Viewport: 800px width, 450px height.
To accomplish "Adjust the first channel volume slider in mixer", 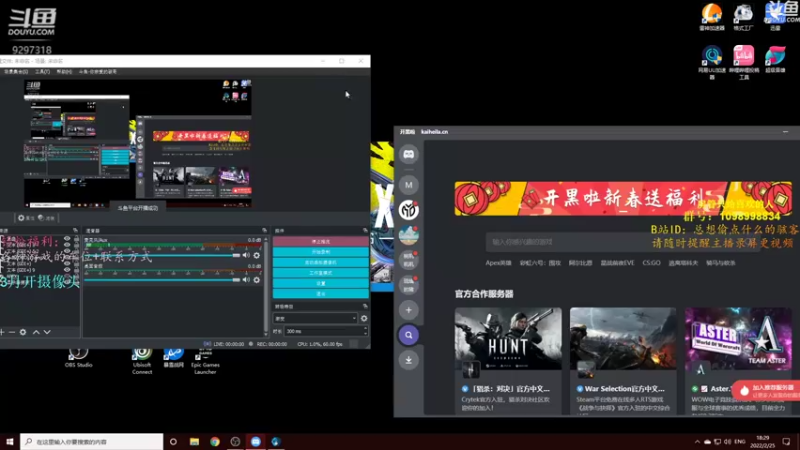I will coord(162,255).
